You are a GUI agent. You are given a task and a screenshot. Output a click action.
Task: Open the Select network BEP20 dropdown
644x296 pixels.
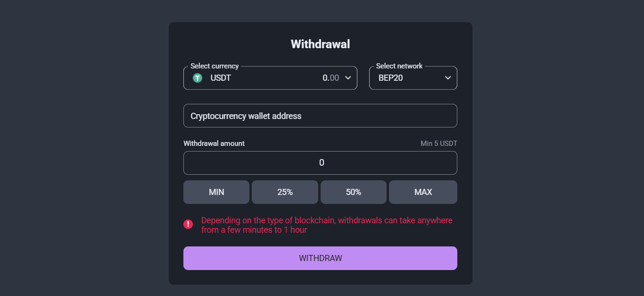pyautogui.click(x=413, y=77)
